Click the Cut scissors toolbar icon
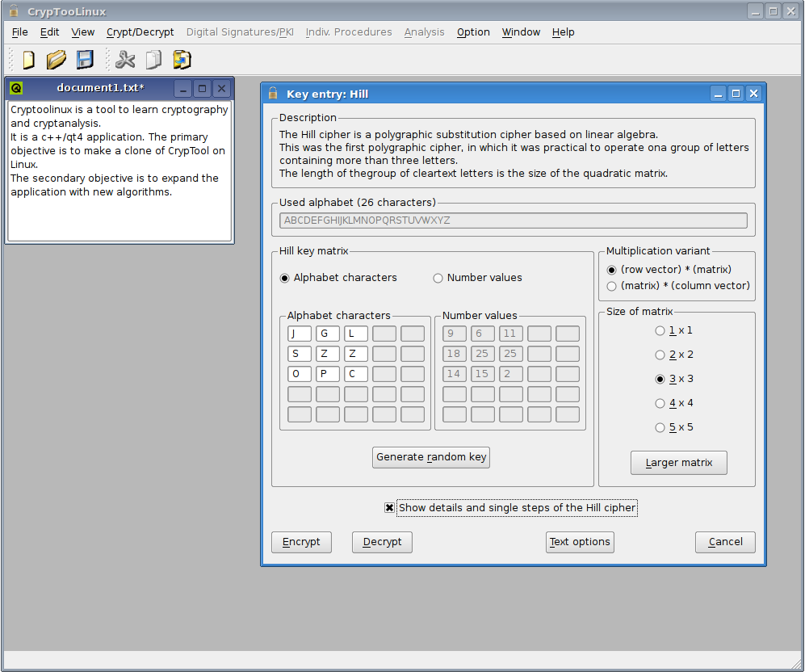Image resolution: width=805 pixels, height=672 pixels. [125, 60]
